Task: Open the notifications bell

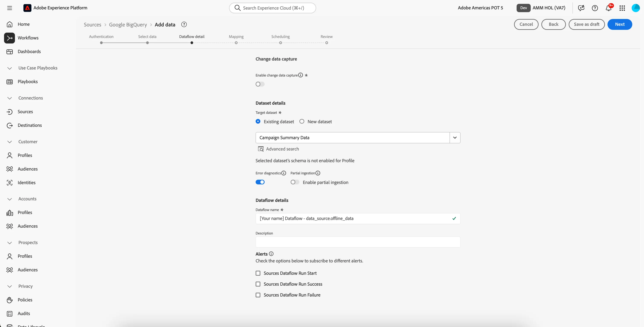Action: coord(609,8)
